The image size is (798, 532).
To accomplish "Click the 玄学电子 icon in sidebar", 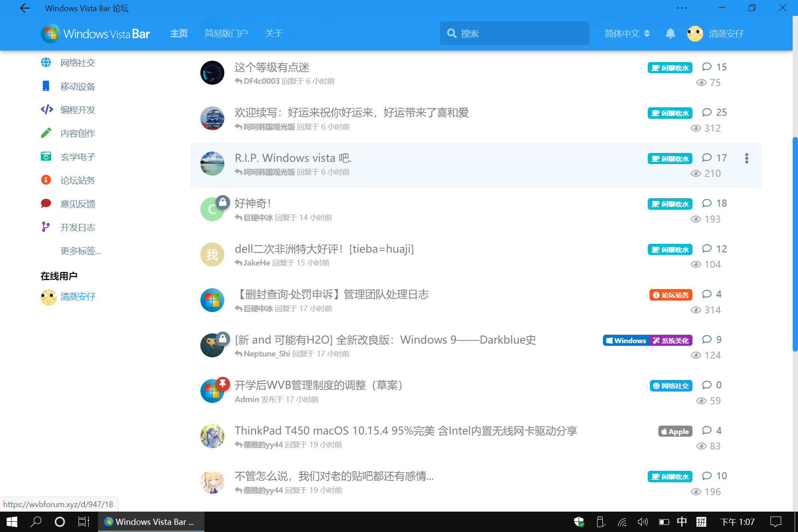I will click(x=46, y=156).
